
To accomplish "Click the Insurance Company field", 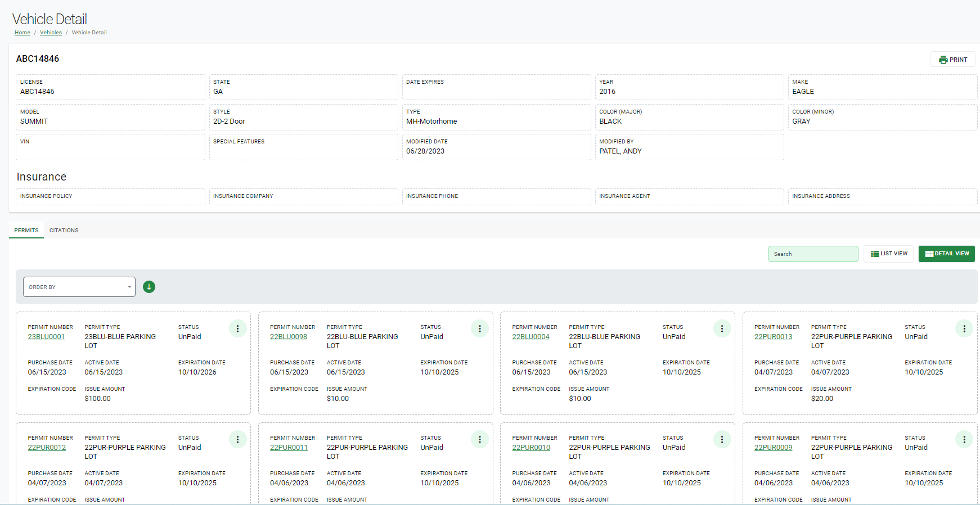I will (x=303, y=197).
